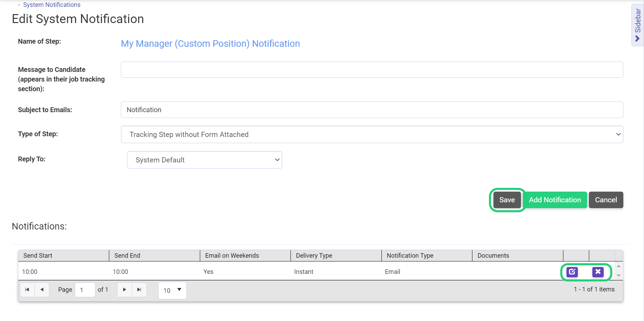Click the Add Notification button
644x321 pixels.
pyautogui.click(x=555, y=200)
